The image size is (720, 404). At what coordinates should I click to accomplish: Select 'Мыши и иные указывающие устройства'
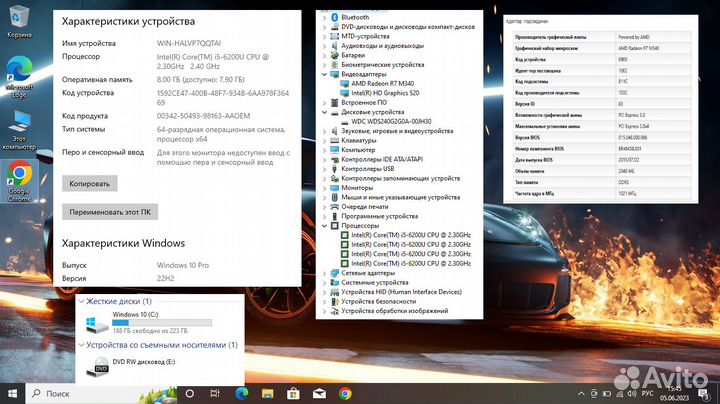pos(400,197)
